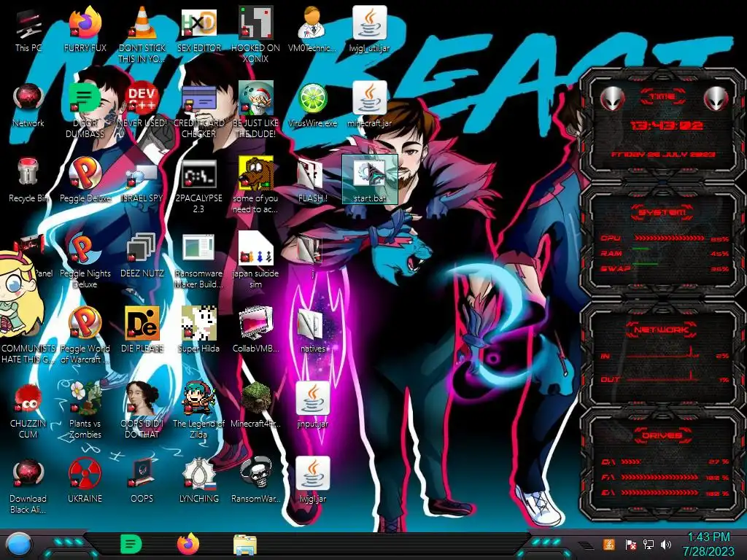This screenshot has width=747, height=560.
Task: Click the orange Java tray icon
Action: pos(609,544)
